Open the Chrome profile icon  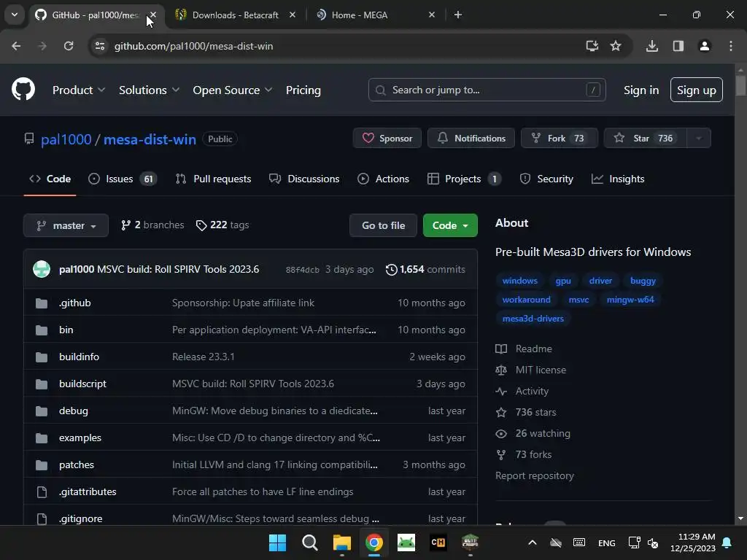pos(705,46)
